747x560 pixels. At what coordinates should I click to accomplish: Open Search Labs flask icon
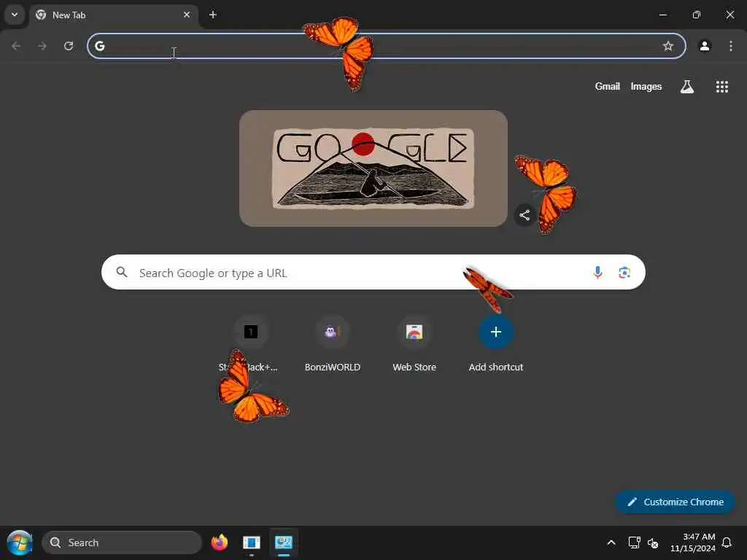[687, 86]
